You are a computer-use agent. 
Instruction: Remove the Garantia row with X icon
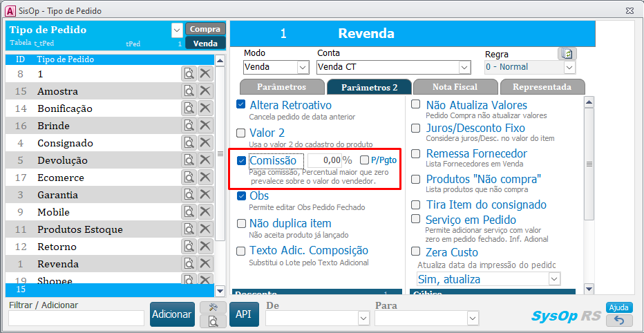(x=205, y=195)
